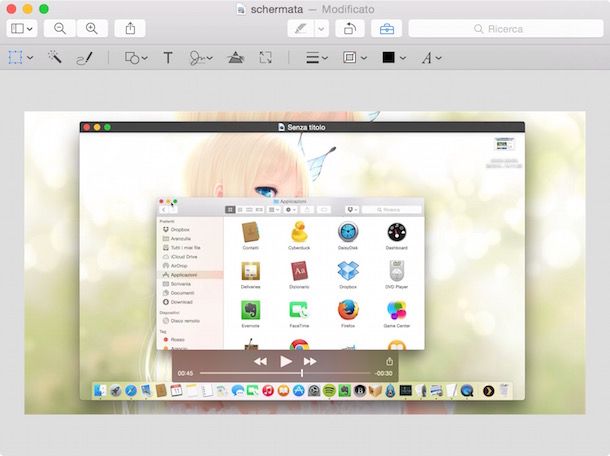Rotate the image with the rotate button
This screenshot has height=456, width=610.
coord(350,28)
